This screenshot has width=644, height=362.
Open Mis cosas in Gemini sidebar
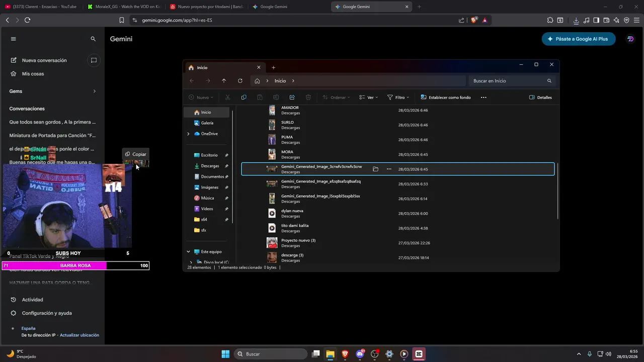[33, 74]
